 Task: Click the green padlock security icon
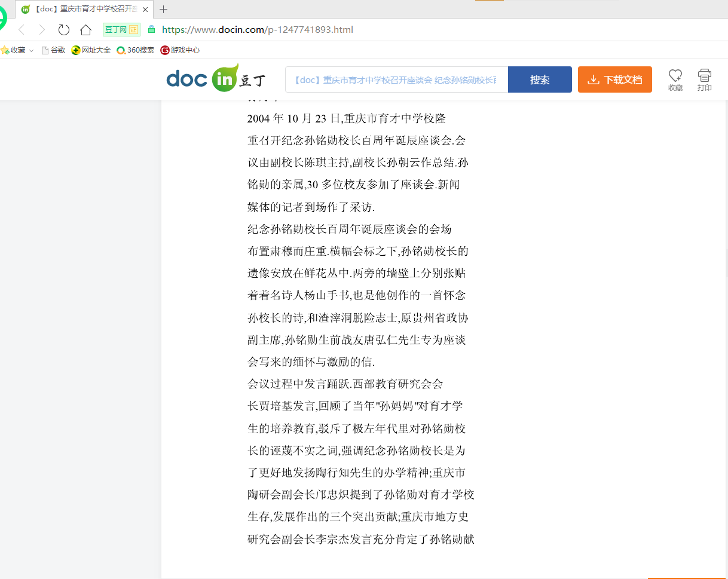[x=151, y=29]
